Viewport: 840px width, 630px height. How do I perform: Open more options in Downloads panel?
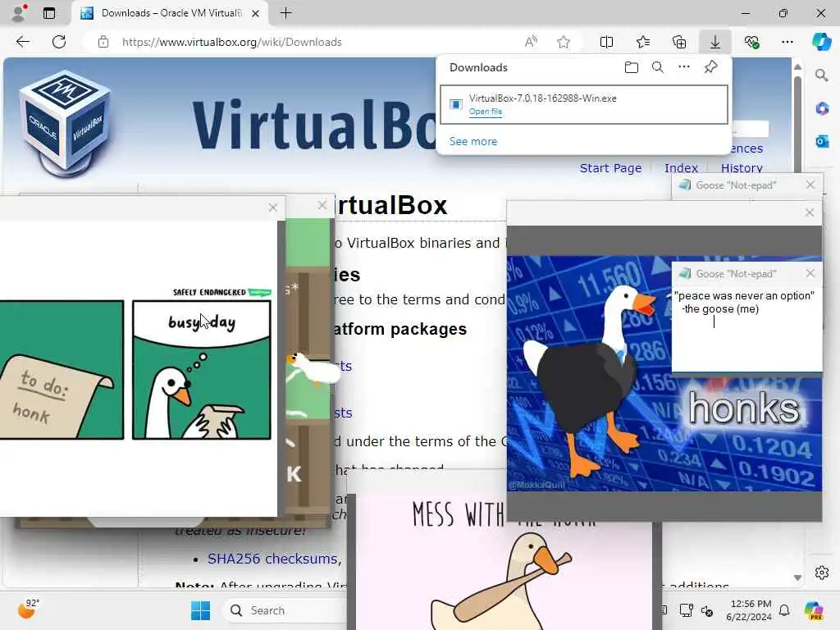pos(684,67)
